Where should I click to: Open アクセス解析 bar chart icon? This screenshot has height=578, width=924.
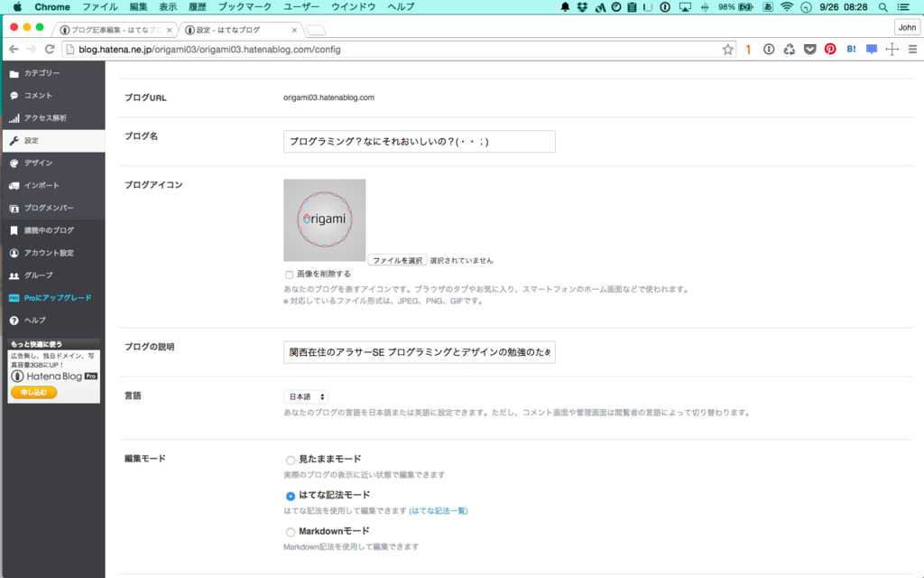14,118
